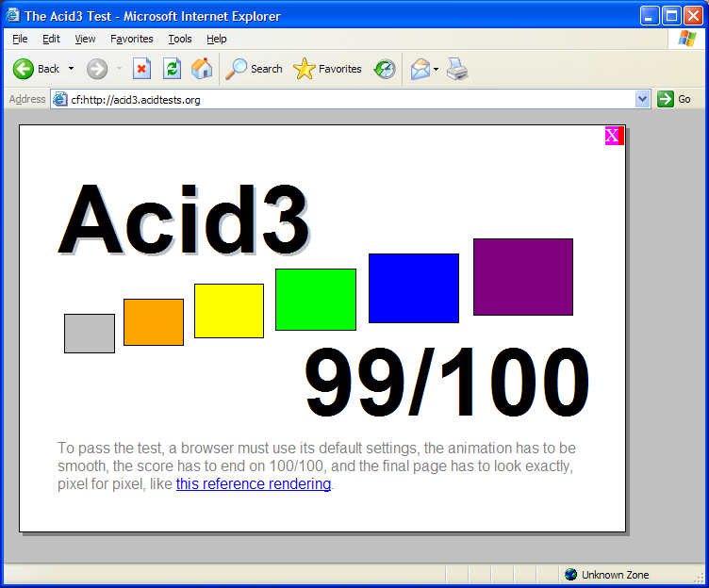The image size is (709, 588).
Task: Click the green square
Action: (316, 300)
